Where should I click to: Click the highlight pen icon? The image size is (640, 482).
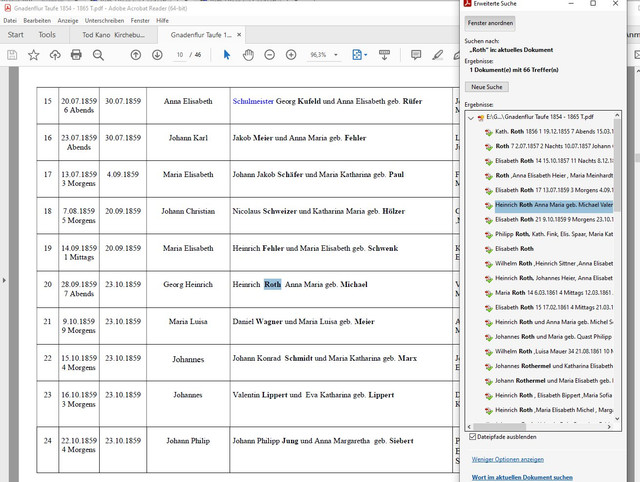[438, 55]
